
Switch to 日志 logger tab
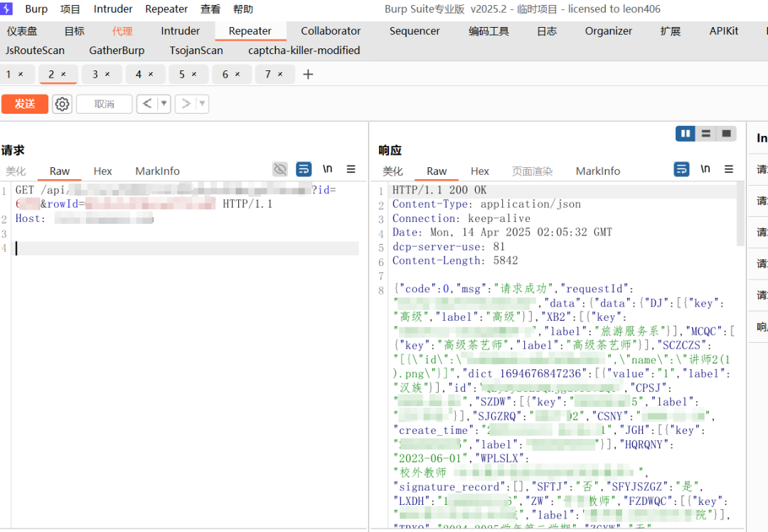[547, 31]
